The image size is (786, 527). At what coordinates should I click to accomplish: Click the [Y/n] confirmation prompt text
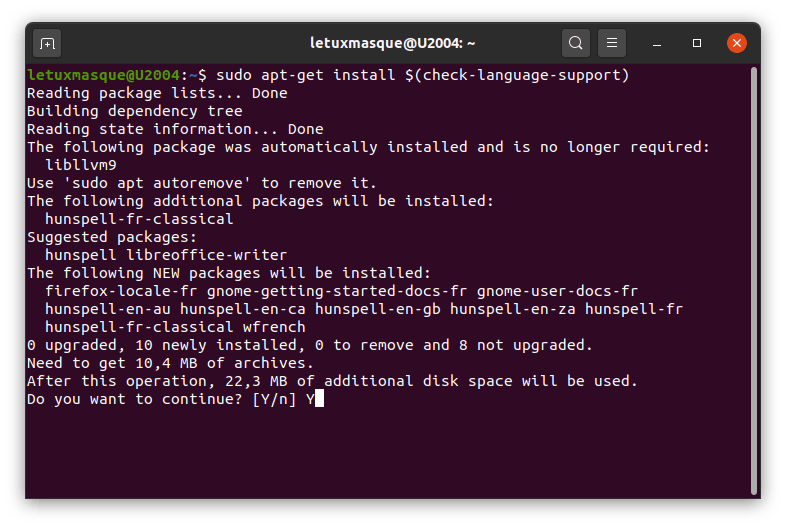(274, 399)
